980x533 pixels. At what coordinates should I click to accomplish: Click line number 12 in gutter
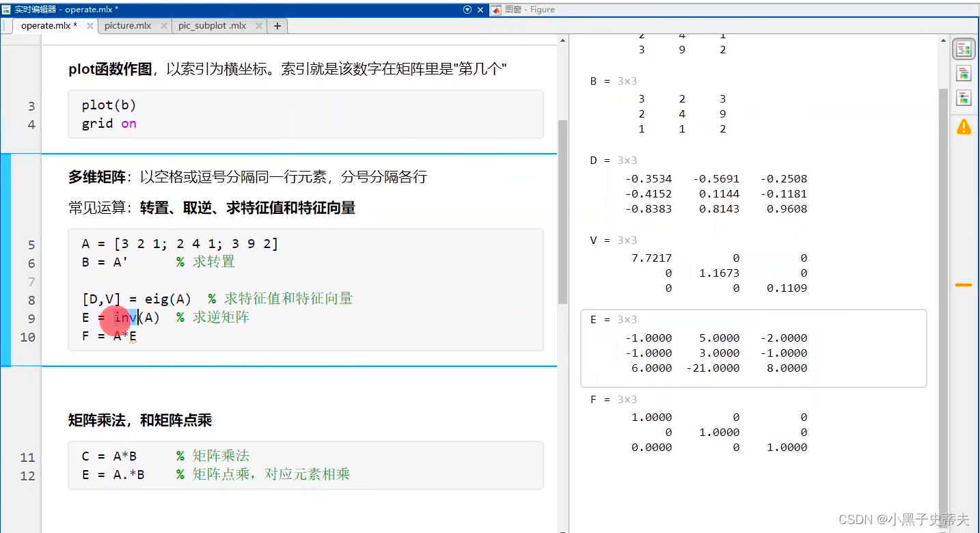(x=27, y=475)
